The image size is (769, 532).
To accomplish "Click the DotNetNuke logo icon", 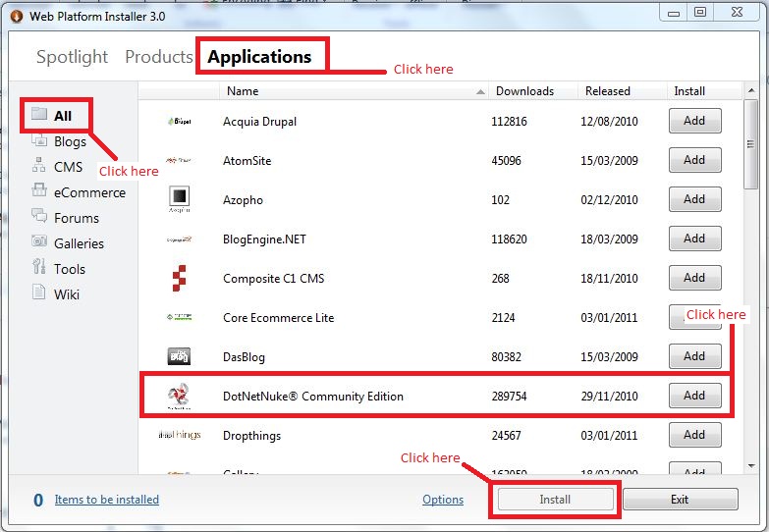I will point(179,396).
